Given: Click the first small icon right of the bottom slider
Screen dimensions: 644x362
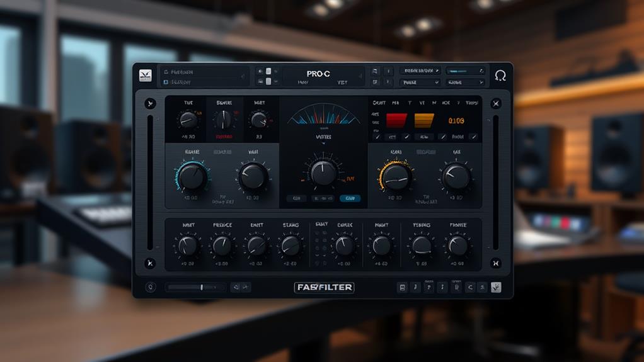Looking at the screenshot, I should point(236,287).
